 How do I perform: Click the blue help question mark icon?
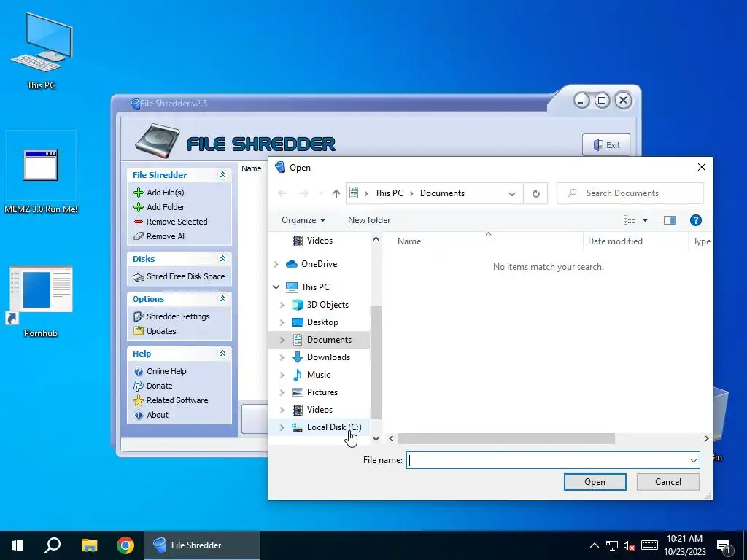tap(695, 220)
